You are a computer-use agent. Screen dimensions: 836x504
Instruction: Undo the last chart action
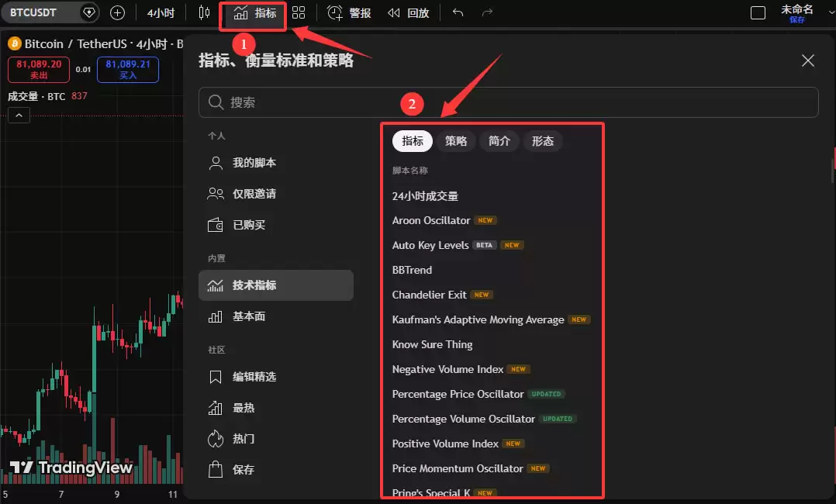[458, 13]
